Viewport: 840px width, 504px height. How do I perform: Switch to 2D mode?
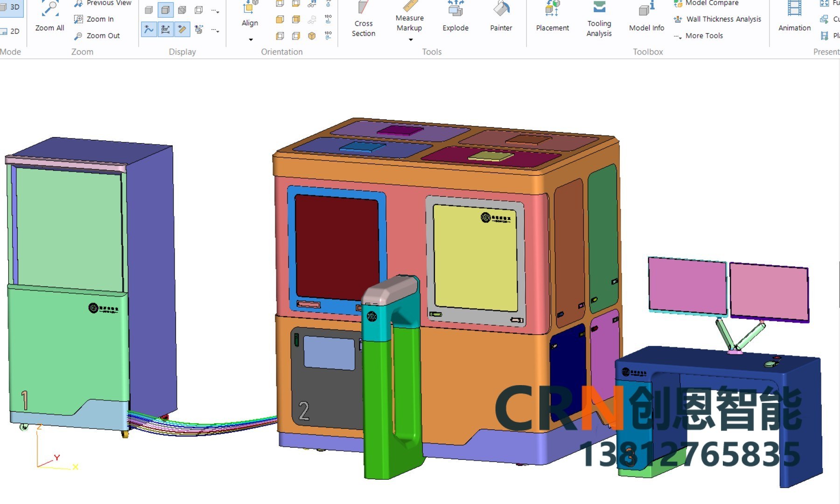point(10,31)
